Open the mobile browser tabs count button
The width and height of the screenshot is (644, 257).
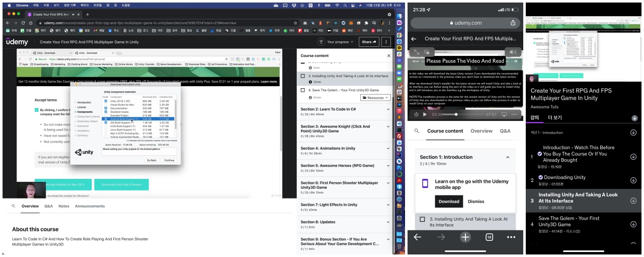click(489, 237)
